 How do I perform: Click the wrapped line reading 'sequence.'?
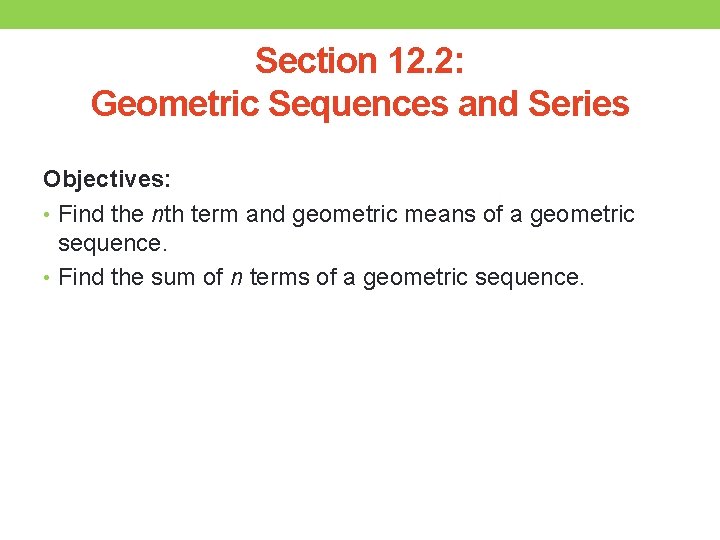[x=110, y=245]
